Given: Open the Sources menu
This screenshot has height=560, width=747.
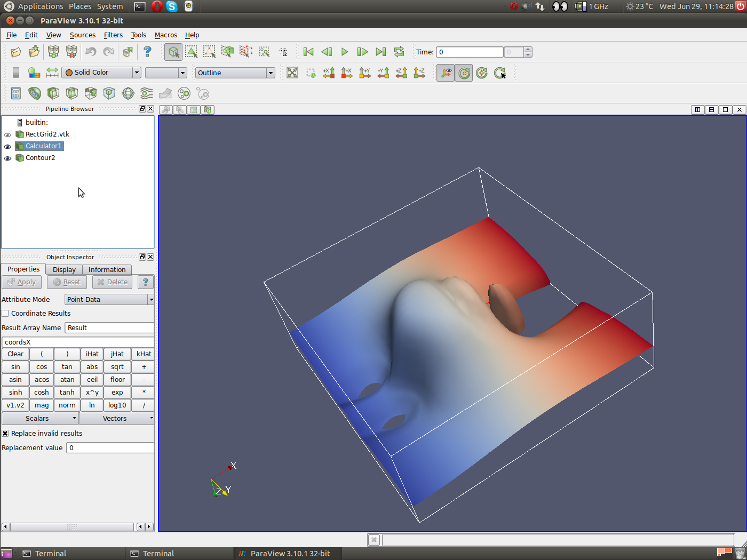Looking at the screenshot, I should pos(83,35).
